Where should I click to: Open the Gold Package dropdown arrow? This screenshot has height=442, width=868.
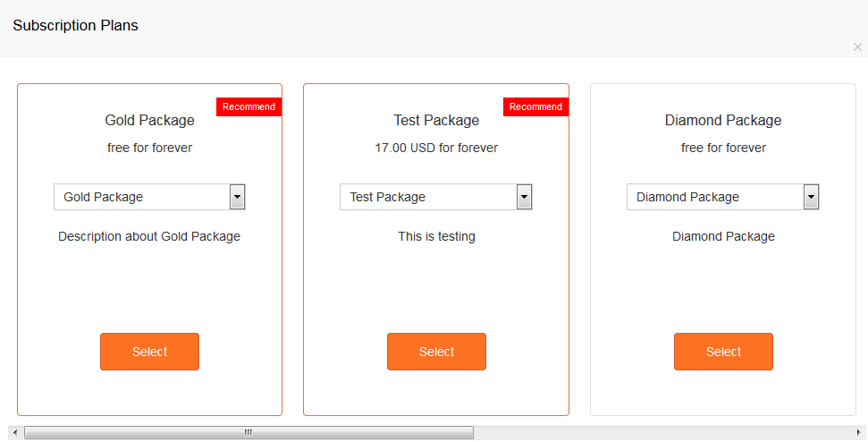(x=237, y=197)
